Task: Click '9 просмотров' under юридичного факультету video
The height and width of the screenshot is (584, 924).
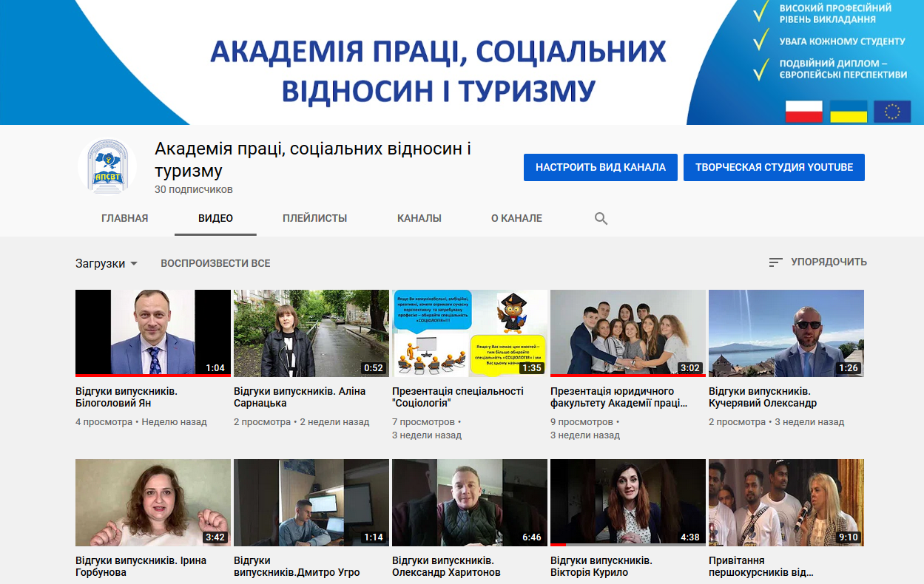Action: 581,422
